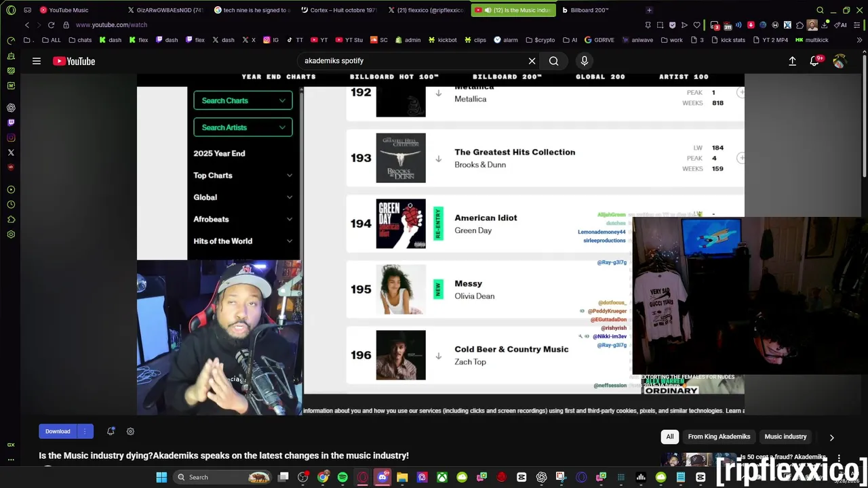Open gear settings icon beside Download button
This screenshot has height=488, width=868.
(130, 431)
